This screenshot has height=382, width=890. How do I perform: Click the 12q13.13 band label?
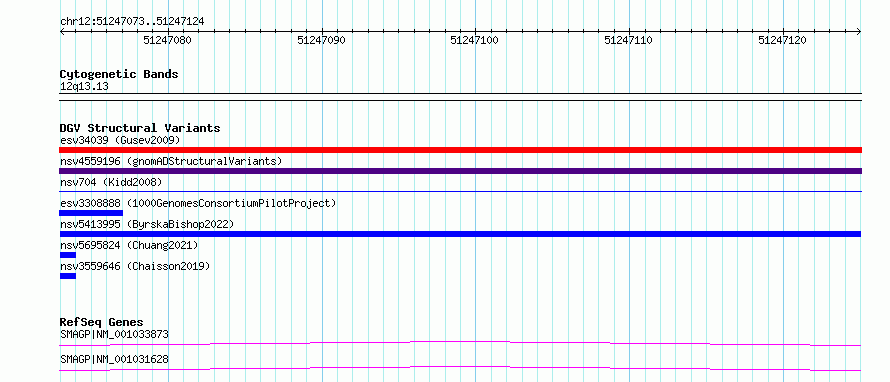click(84, 87)
